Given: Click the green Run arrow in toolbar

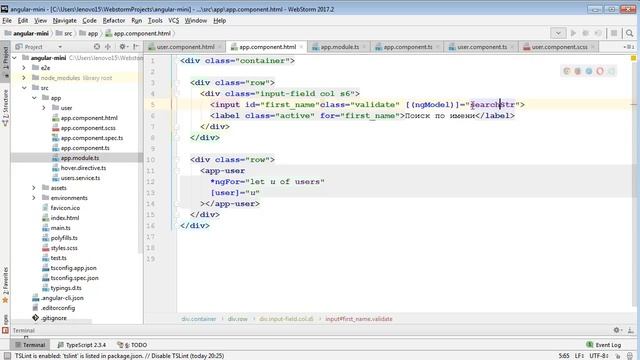Looking at the screenshot, I should pyautogui.click(x=573, y=33).
